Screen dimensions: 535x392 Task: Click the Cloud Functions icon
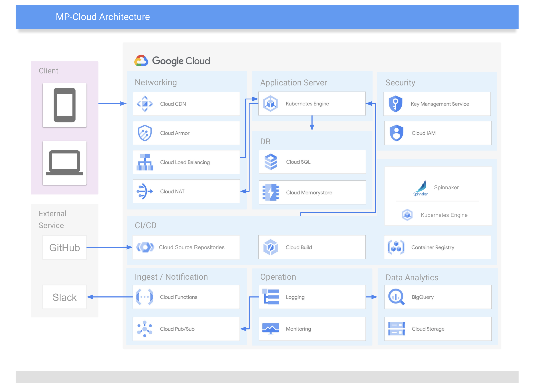(x=144, y=297)
